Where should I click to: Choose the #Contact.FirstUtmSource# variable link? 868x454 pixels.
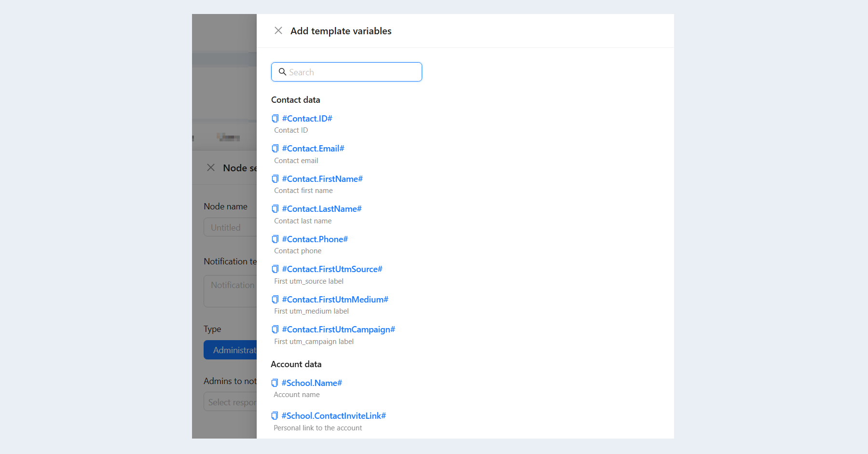[x=332, y=269]
